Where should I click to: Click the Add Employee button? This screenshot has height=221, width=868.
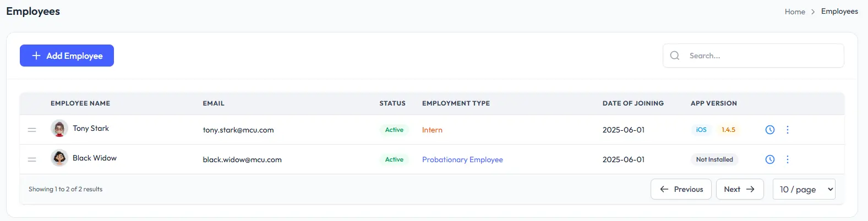[67, 56]
